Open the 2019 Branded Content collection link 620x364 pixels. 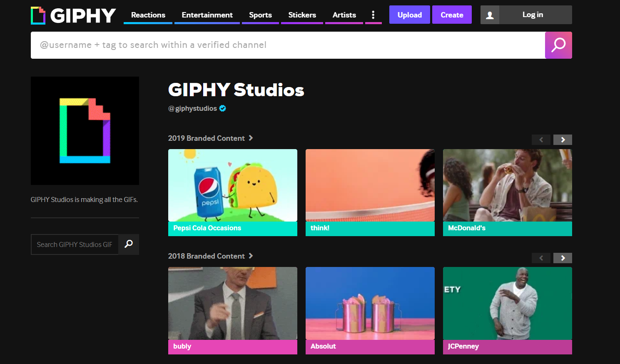point(206,138)
